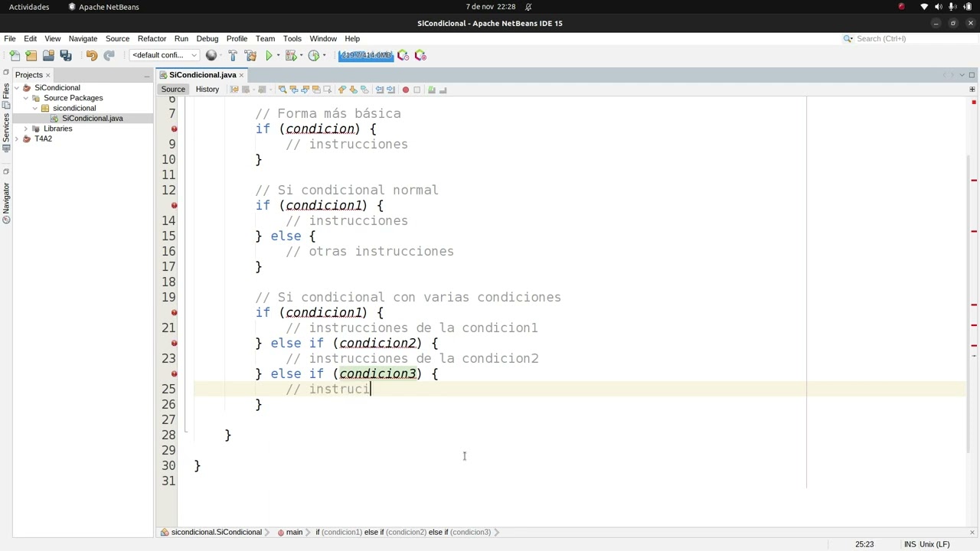Switch editor to Source view
Image resolution: width=980 pixels, height=551 pixels.
(x=173, y=90)
